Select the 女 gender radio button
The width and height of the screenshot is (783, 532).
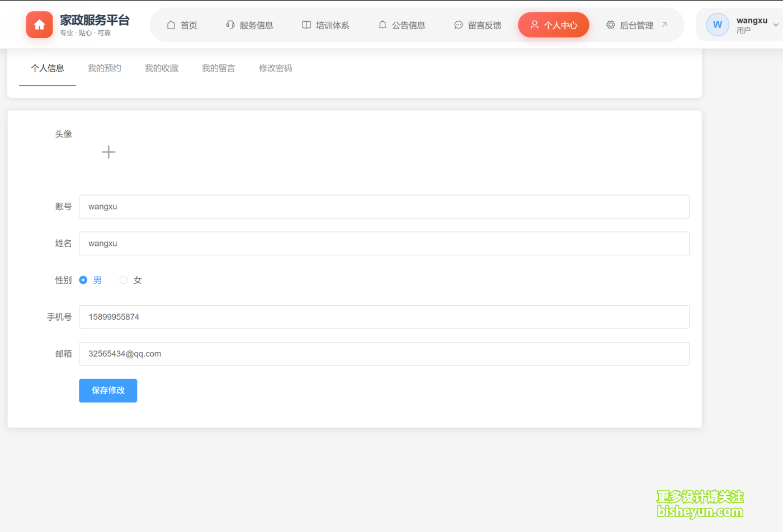(123, 280)
